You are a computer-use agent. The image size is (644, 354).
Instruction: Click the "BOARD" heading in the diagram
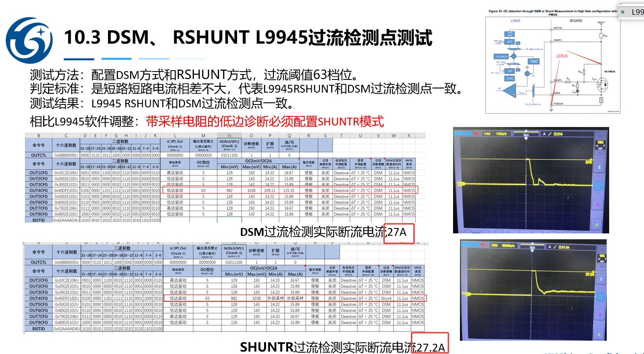point(576,21)
